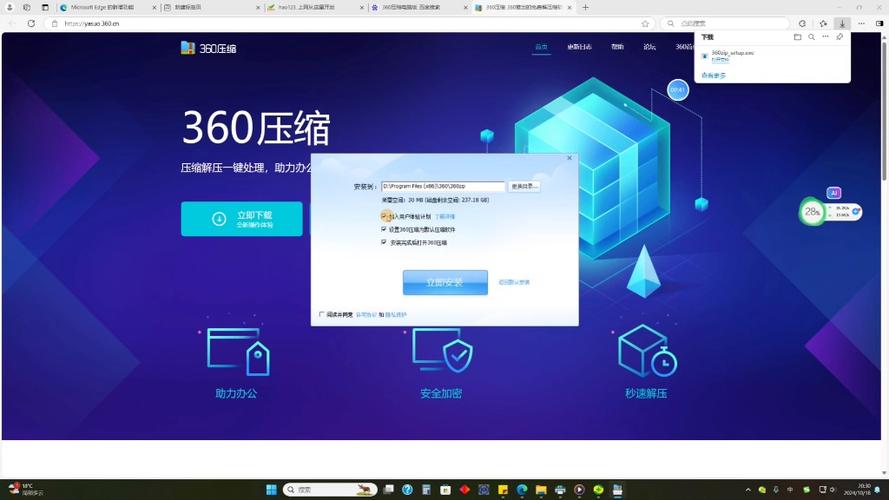889x500 pixels.
Task: Uncheck open 360压缩 after installation
Action: point(384,242)
